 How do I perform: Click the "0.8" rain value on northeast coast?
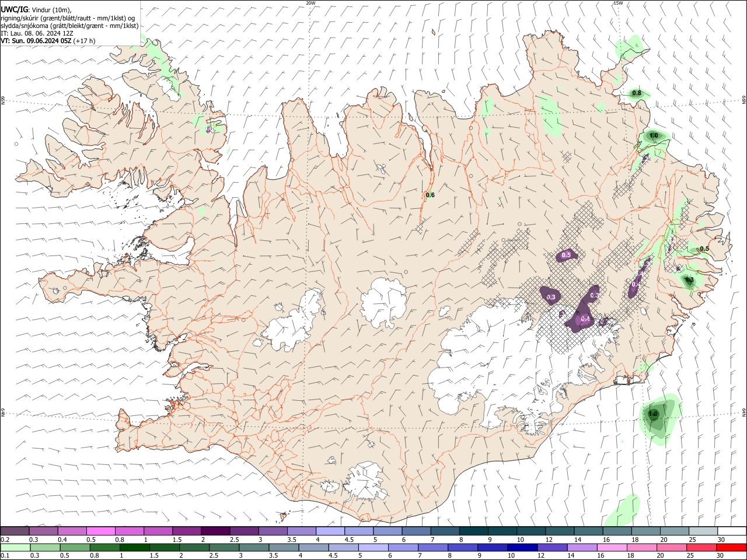pyautogui.click(x=637, y=93)
